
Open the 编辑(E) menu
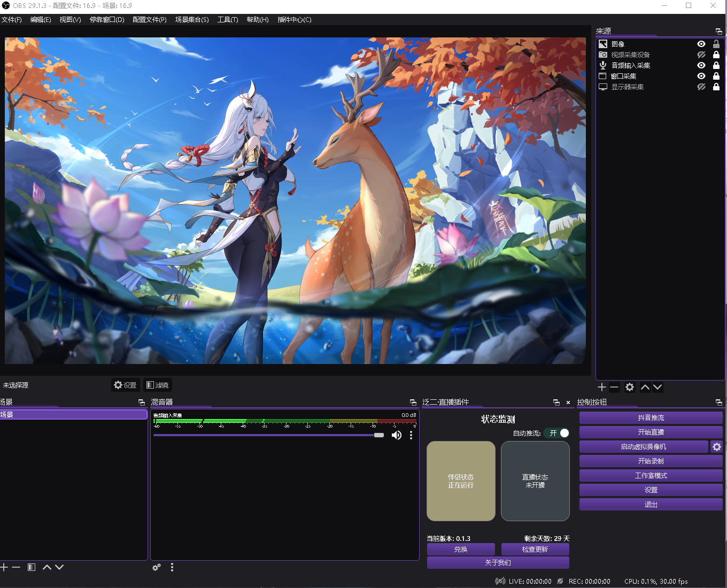pyautogui.click(x=41, y=20)
